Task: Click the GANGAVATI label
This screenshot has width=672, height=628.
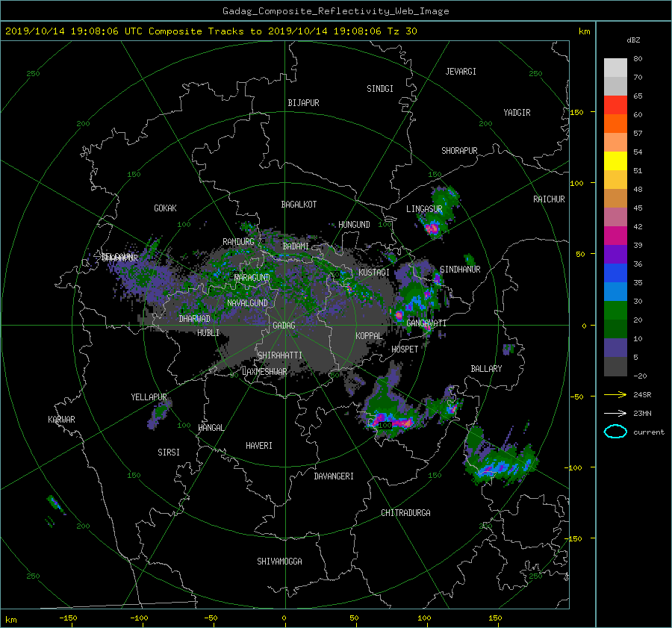Action: pos(426,323)
